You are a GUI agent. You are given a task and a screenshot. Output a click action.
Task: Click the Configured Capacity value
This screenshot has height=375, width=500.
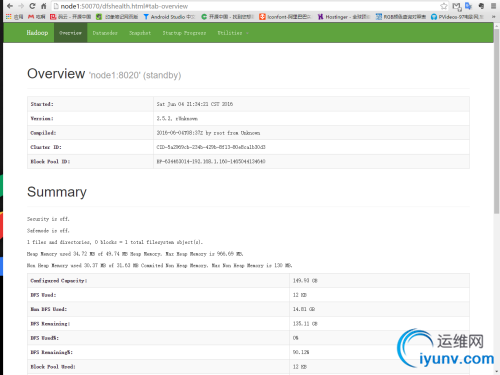tap(305, 281)
